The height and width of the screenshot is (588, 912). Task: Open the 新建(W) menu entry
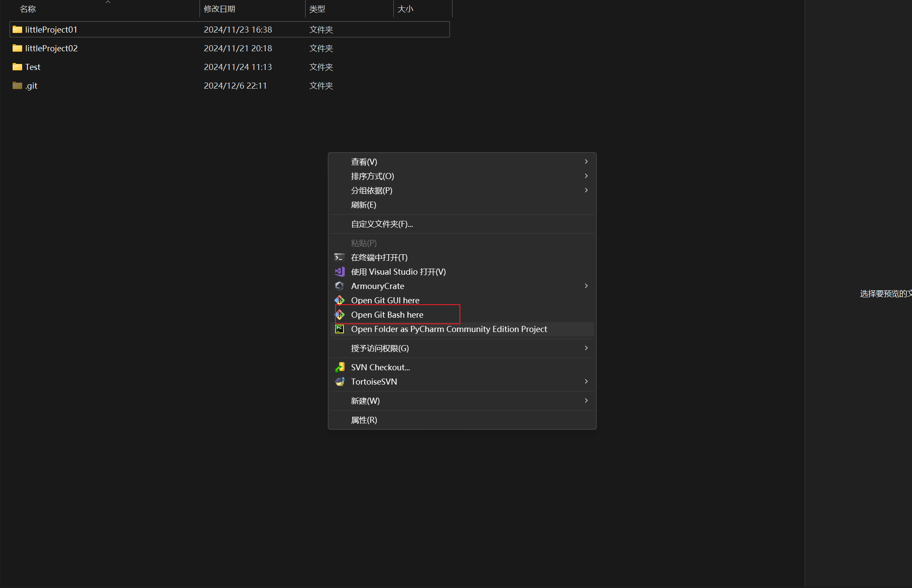click(462, 401)
